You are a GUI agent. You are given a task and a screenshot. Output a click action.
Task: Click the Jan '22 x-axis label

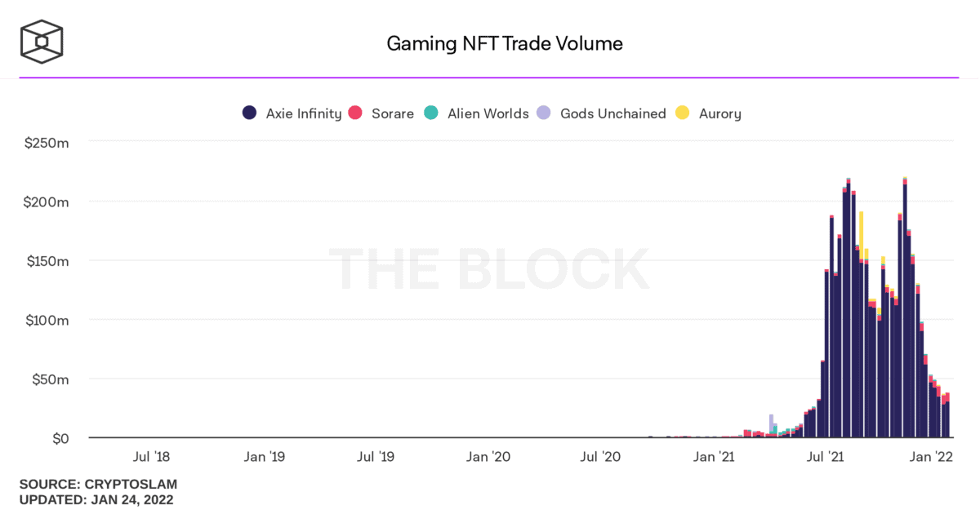[x=931, y=457]
